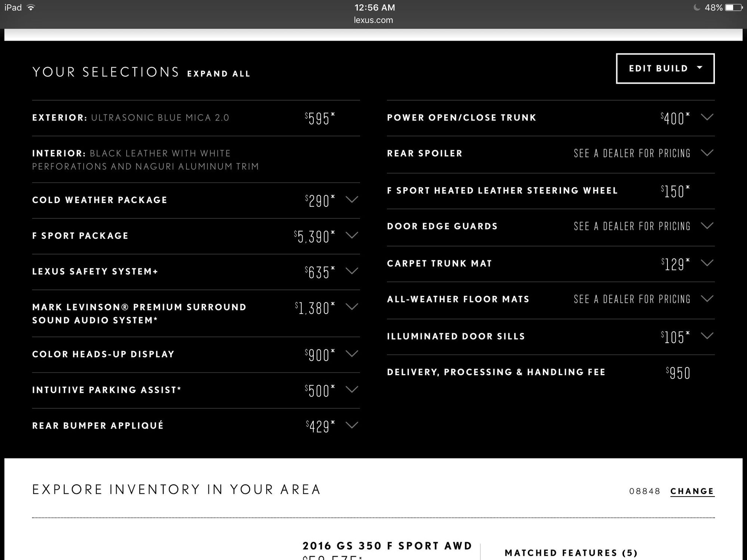Tap the Wi-Fi status icon
Viewport: 747px width, 560px height.
31,7
